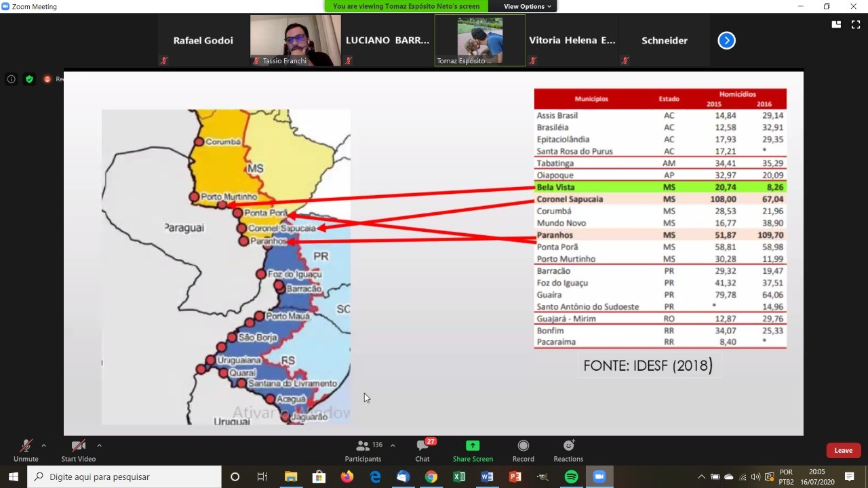Open Spotify from the taskbar

coord(571,476)
